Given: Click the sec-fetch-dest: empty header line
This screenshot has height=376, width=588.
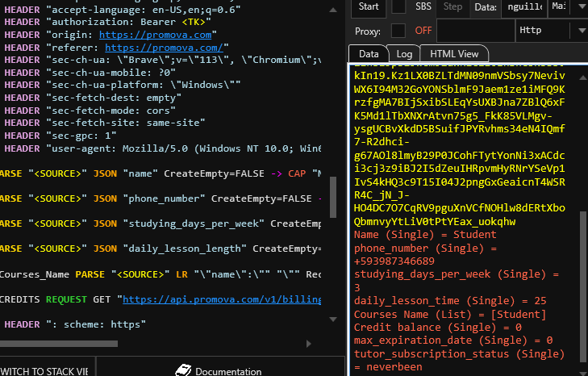Looking at the screenshot, I should click(93, 98).
